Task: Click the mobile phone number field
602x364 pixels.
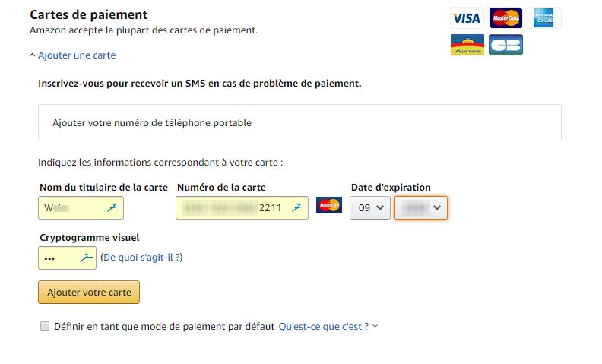Action: coord(299,122)
